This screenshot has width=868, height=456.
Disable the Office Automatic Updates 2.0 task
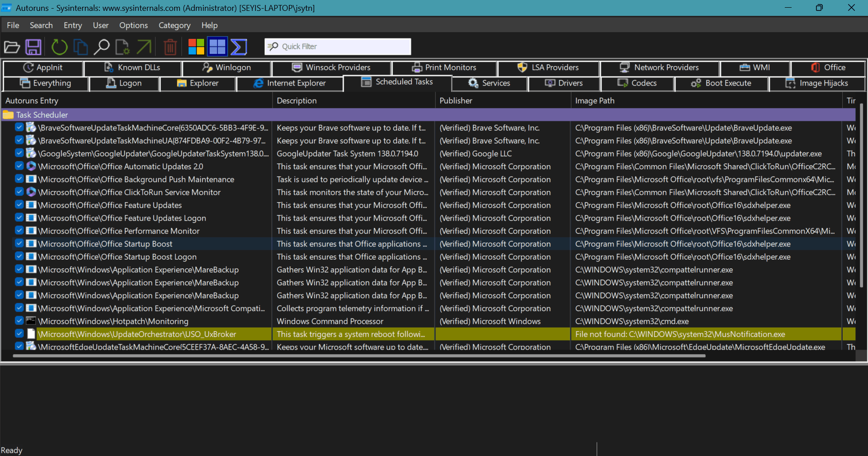19,166
